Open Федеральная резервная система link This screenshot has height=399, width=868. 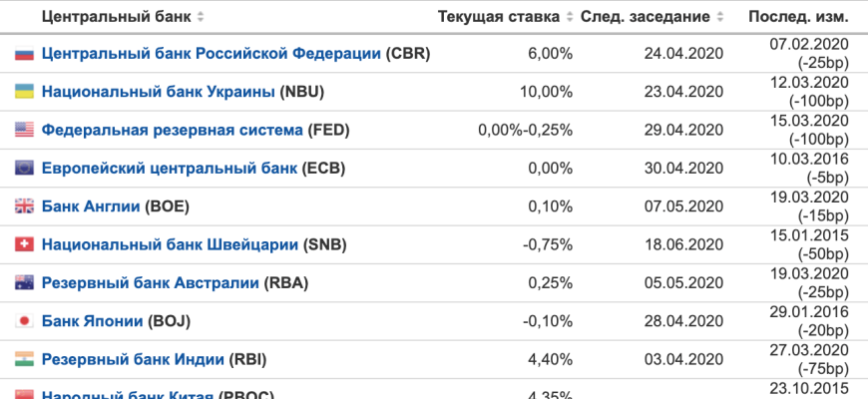[x=172, y=130]
